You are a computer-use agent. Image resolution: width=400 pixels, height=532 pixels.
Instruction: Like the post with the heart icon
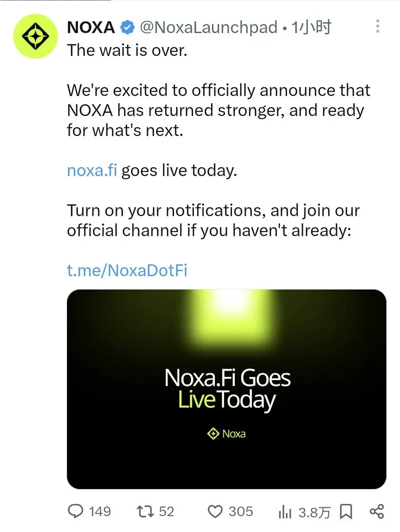point(215,512)
